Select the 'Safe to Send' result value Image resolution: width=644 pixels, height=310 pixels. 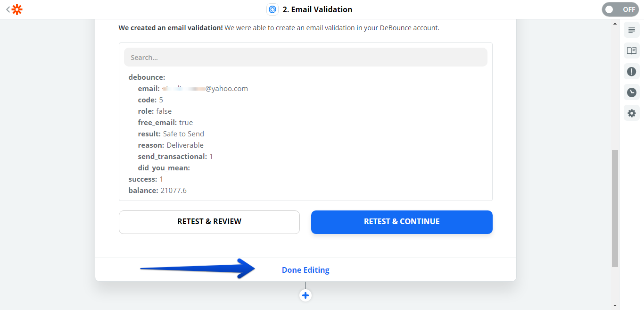tap(183, 134)
